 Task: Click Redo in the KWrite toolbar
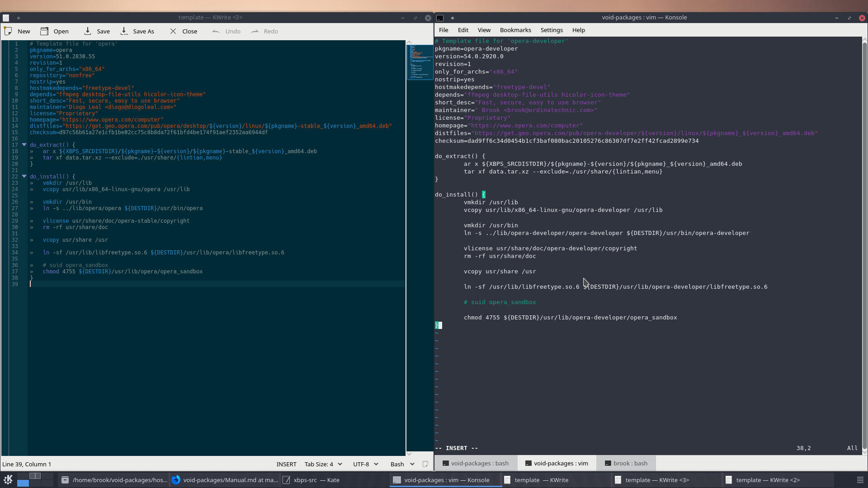[x=264, y=31]
